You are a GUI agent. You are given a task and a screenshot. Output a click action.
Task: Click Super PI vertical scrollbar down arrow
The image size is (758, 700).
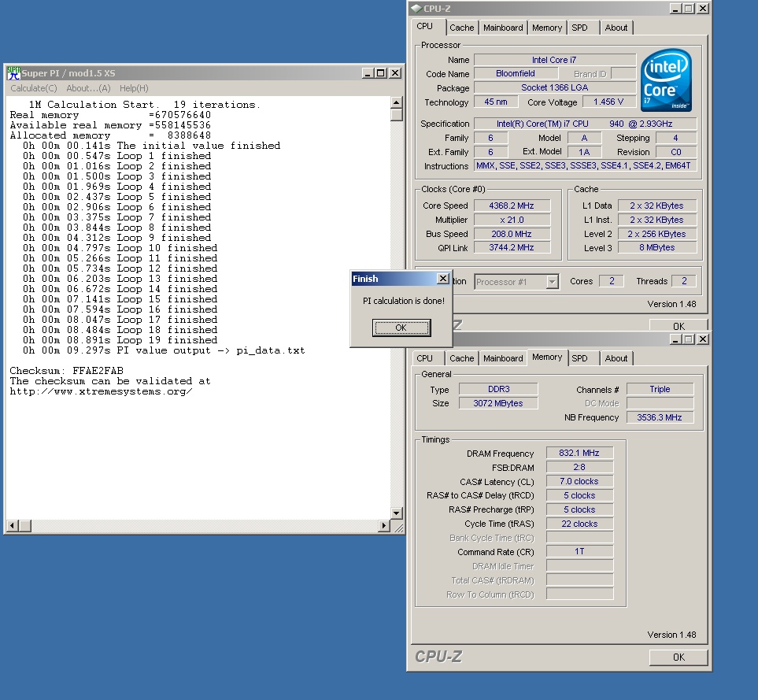click(397, 513)
